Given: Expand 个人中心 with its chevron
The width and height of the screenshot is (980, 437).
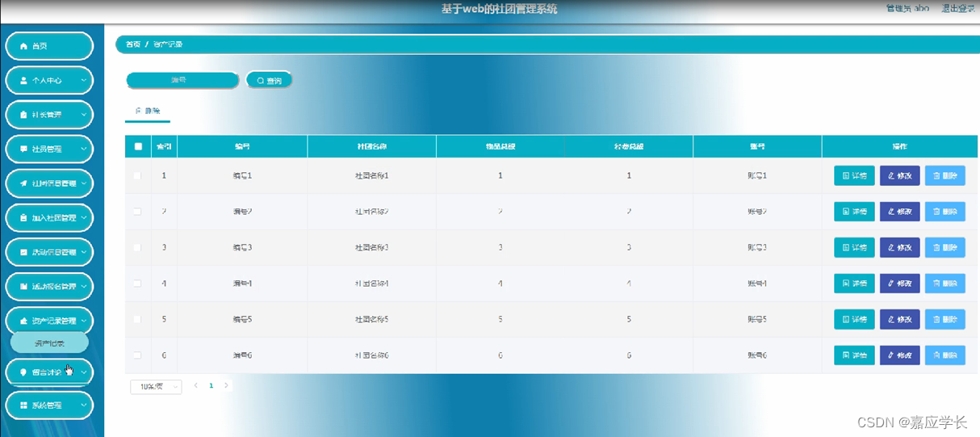Looking at the screenshot, I should 84,81.
